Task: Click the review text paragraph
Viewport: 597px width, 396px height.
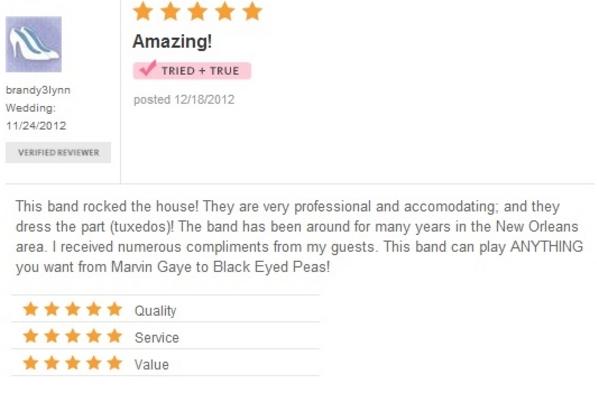Action: [299, 236]
